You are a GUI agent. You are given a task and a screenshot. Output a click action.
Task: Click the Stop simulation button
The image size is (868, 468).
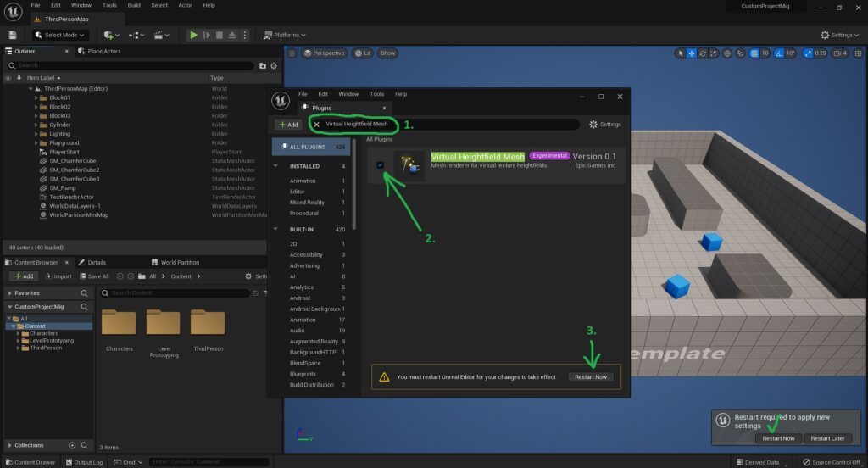pos(220,35)
